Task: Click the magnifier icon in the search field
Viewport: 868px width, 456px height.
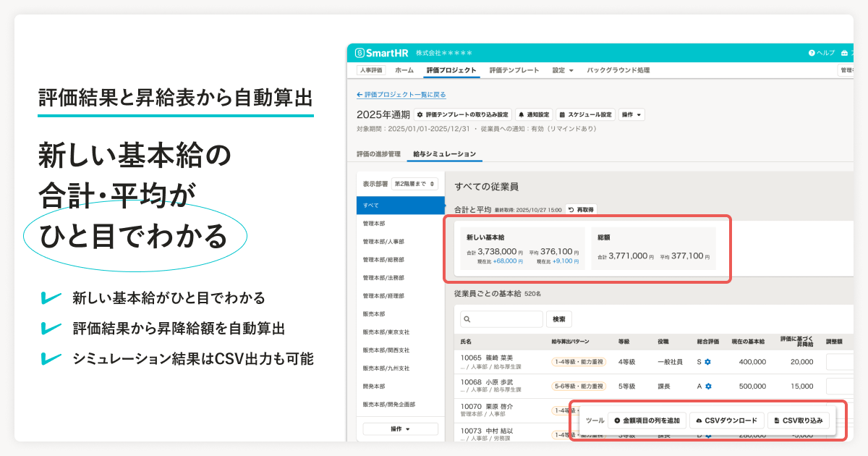Action: coord(468,318)
